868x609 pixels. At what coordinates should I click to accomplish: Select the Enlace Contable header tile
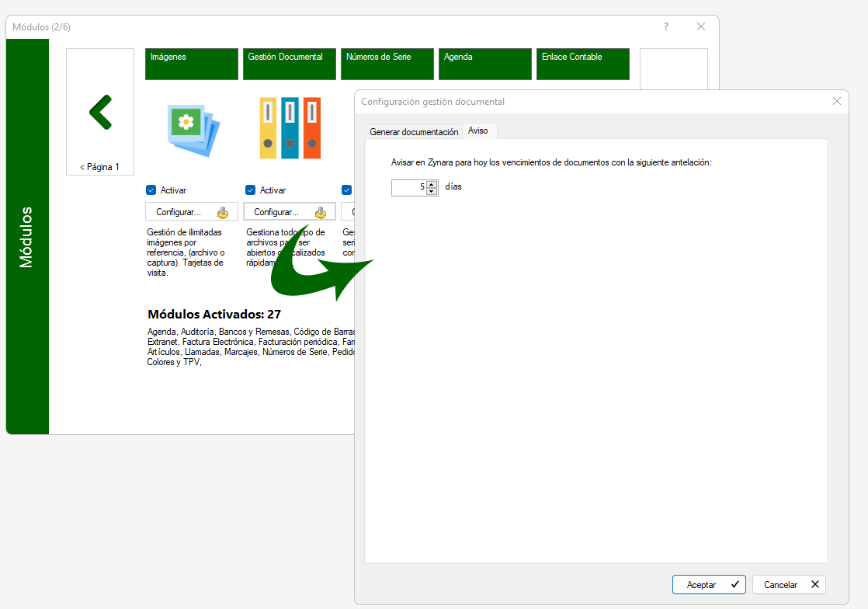click(x=582, y=64)
